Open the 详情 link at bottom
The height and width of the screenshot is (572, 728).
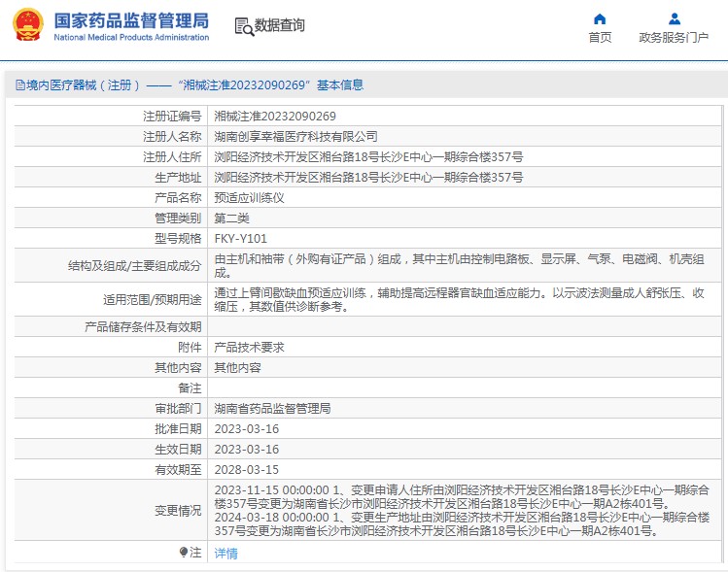(x=225, y=554)
